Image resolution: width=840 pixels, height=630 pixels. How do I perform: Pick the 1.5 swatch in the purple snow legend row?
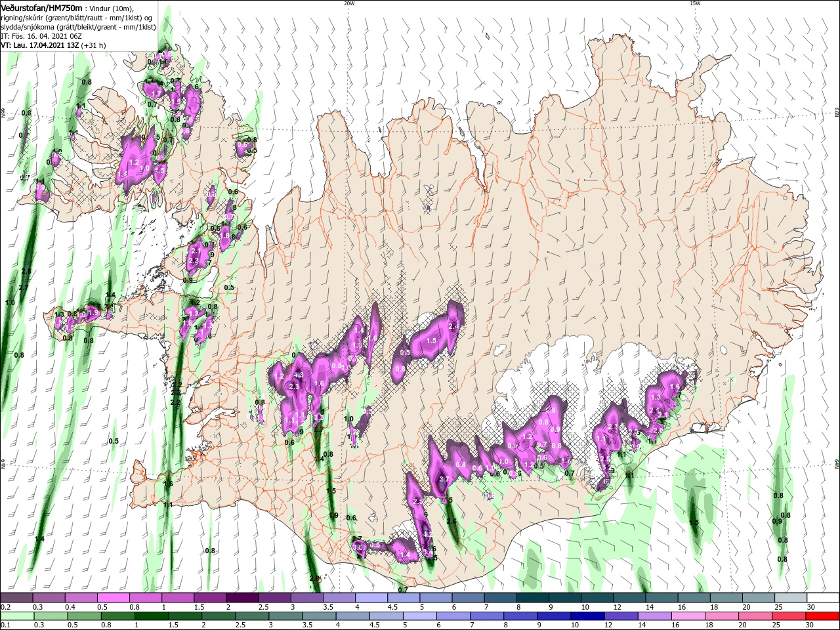210,598
